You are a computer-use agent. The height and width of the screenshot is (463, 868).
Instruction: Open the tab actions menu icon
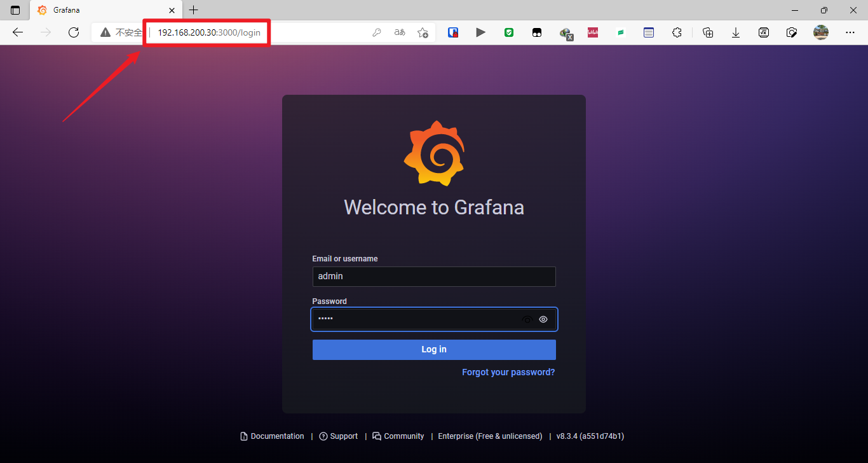[x=15, y=10]
